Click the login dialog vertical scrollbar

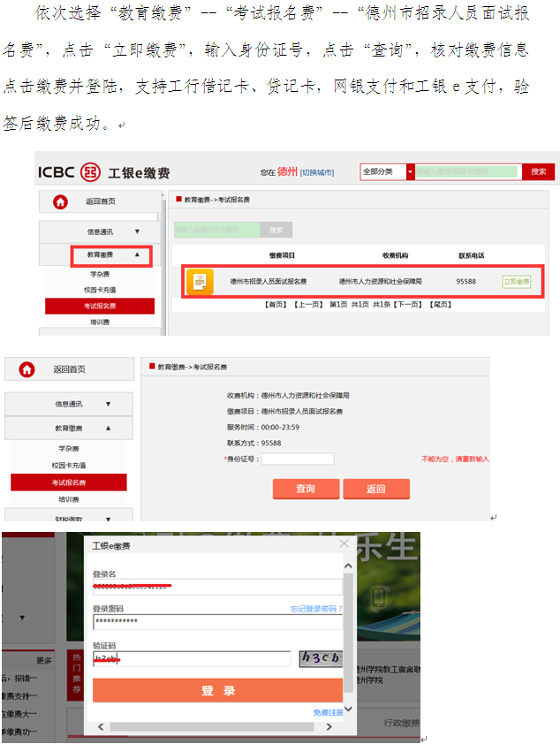[x=348, y=631]
